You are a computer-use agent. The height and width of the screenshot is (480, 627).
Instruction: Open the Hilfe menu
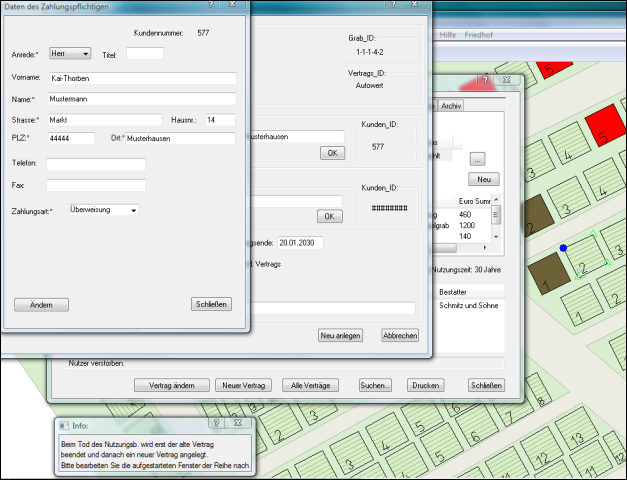pos(447,35)
